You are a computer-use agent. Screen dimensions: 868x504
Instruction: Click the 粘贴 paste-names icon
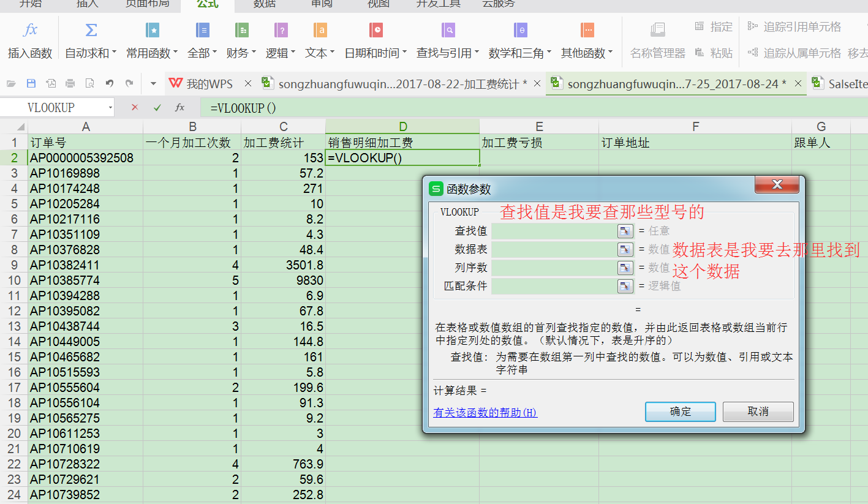pos(700,53)
